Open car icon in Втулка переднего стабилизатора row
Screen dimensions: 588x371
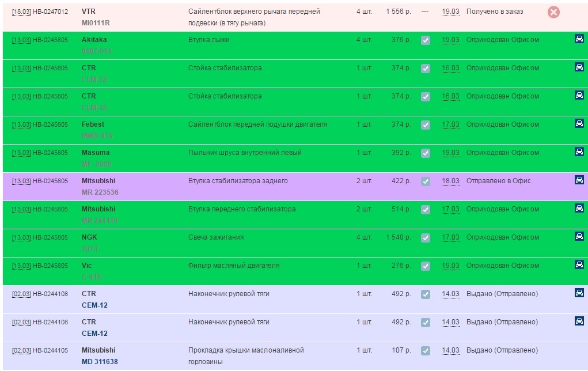coord(579,208)
